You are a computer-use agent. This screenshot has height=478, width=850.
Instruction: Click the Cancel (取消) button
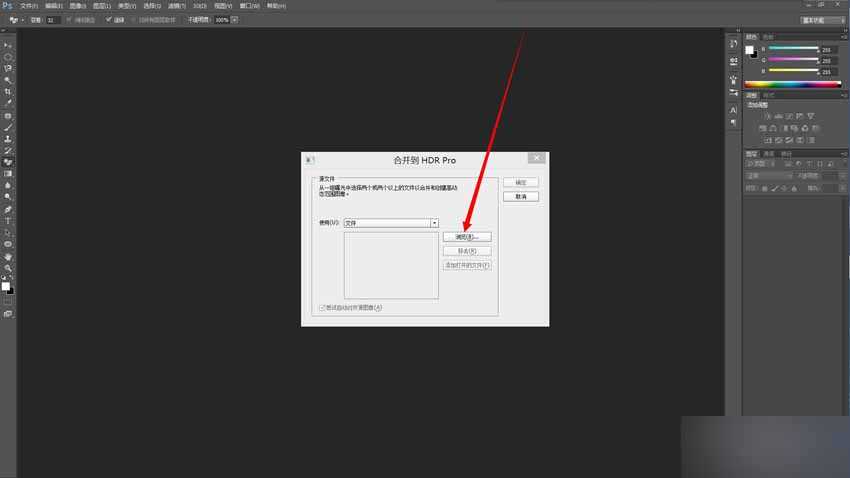521,197
